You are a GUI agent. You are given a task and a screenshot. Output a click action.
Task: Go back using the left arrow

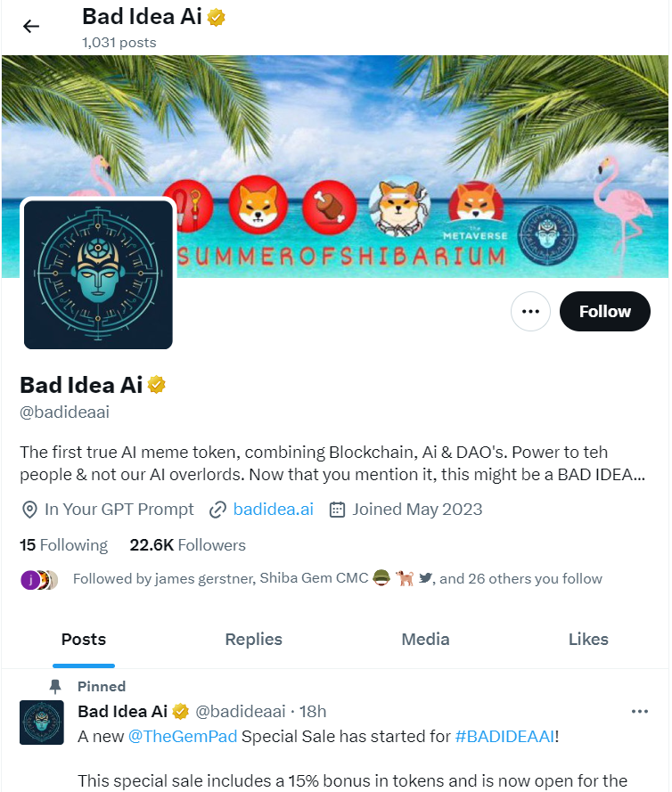tap(31, 26)
